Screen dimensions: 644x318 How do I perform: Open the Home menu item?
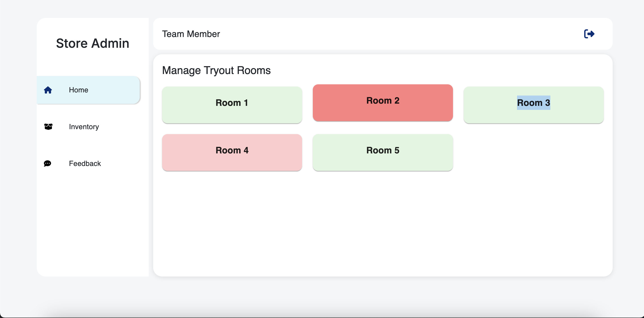click(x=79, y=90)
